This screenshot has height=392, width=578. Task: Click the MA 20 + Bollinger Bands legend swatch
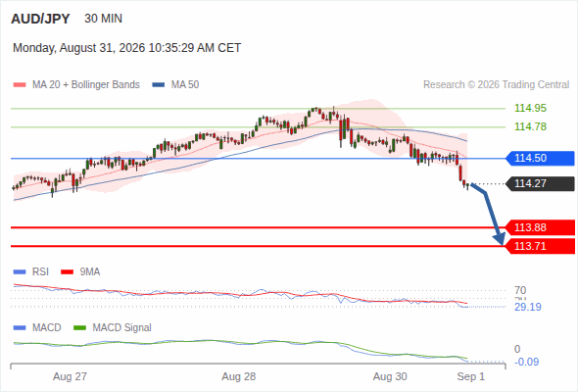20,85
